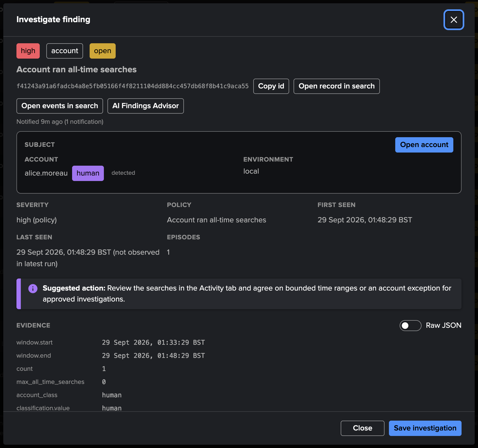The width and height of the screenshot is (478, 448).
Task: Click the 'detected' label beside the human badge
Action: tap(123, 173)
